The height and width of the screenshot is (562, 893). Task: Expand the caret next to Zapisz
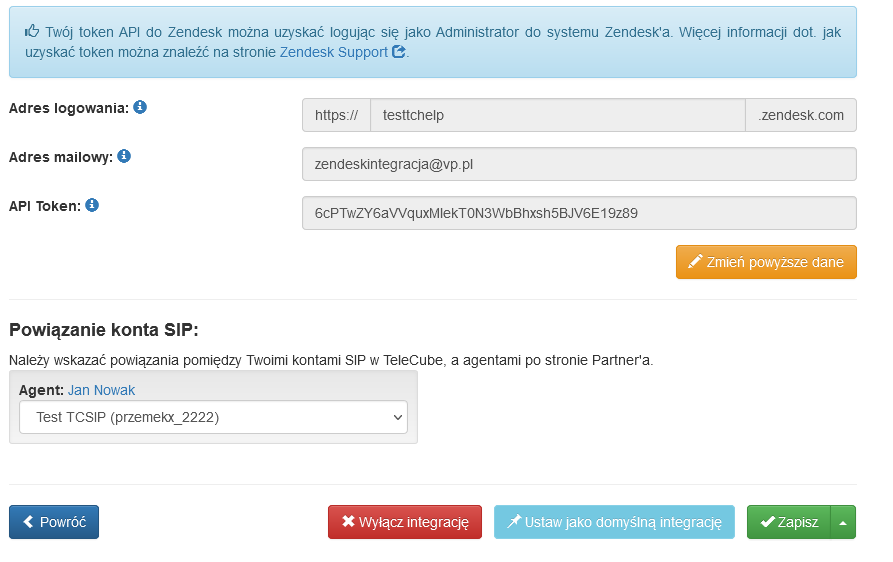click(x=843, y=522)
